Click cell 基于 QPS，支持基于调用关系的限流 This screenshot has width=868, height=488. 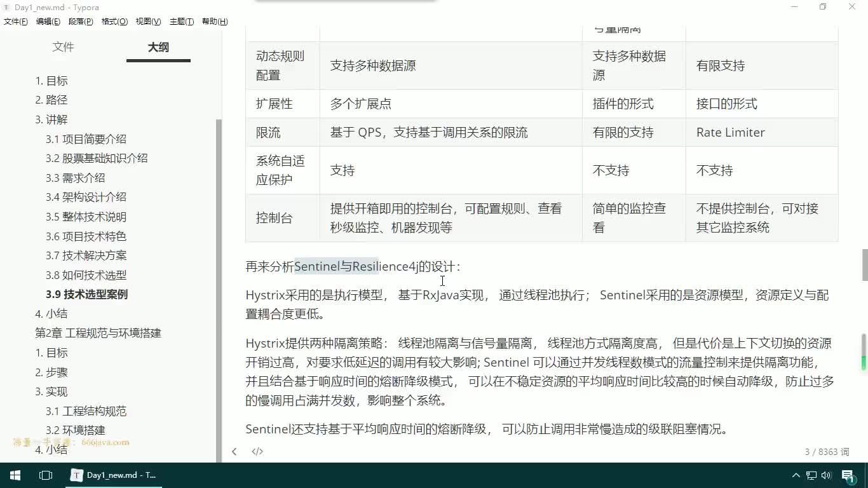coord(451,132)
